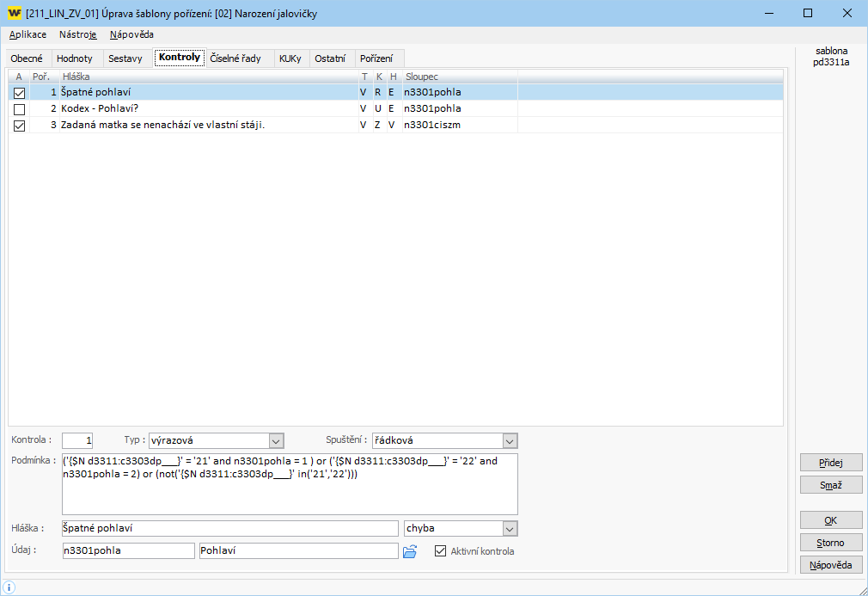The width and height of the screenshot is (868, 596).
Task: Click the WF application icon in title bar
Action: click(14, 13)
